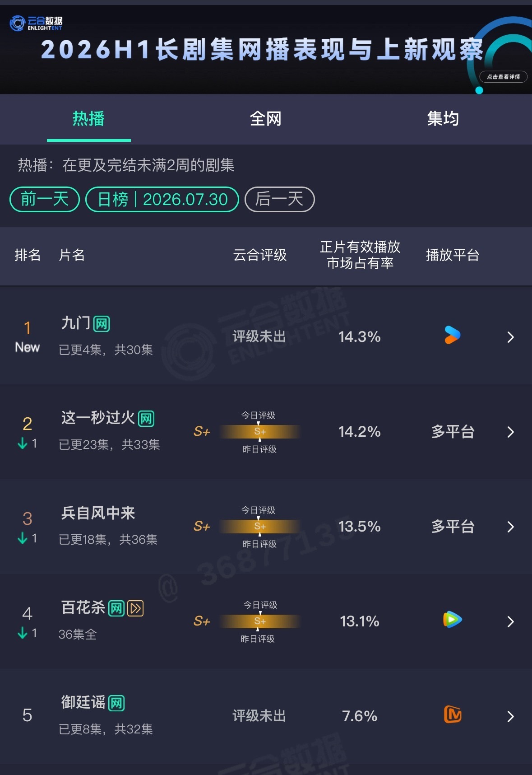Switch to the 全网 tab
Viewport: 532px width, 775px height.
(266, 119)
